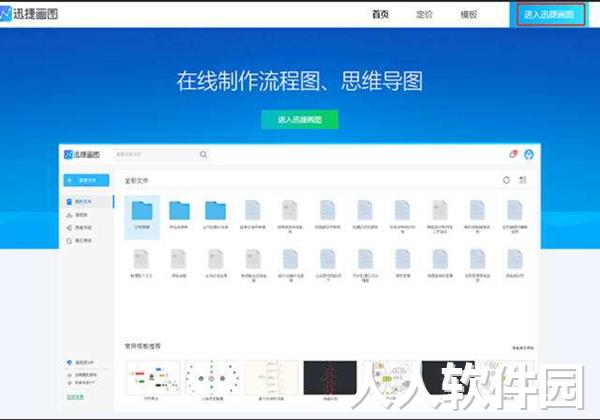Viewport: 600px width, 420px height.
Task: Open the red notification icon
Action: (x=513, y=154)
